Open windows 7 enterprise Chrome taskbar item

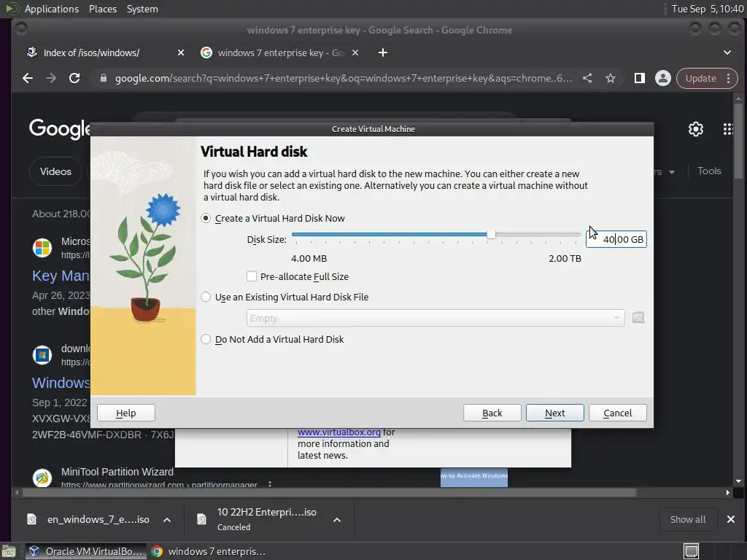pyautogui.click(x=209, y=551)
